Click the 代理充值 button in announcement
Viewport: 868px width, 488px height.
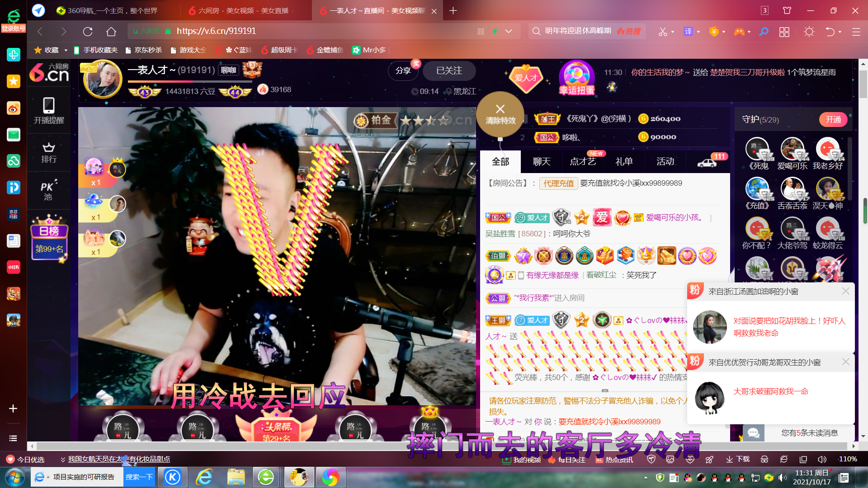(558, 183)
